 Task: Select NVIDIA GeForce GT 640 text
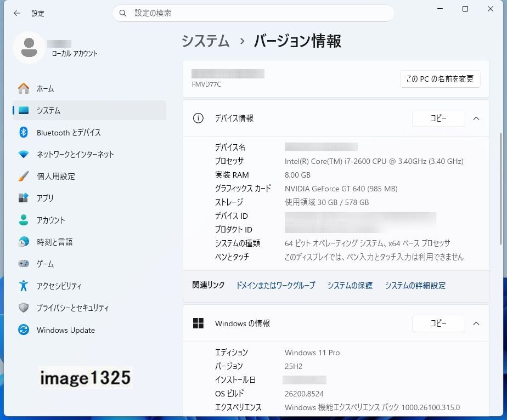341,189
